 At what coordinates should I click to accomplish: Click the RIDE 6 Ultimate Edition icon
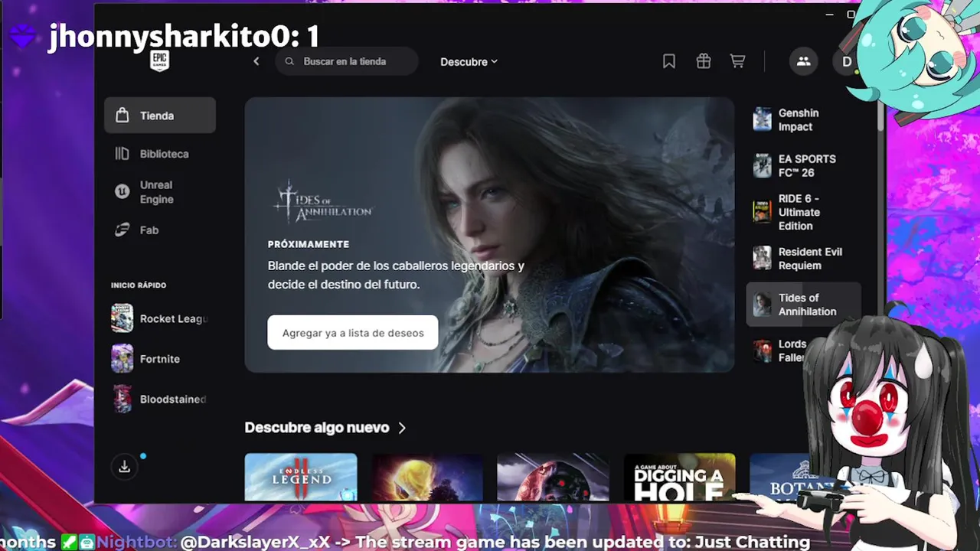[762, 212]
